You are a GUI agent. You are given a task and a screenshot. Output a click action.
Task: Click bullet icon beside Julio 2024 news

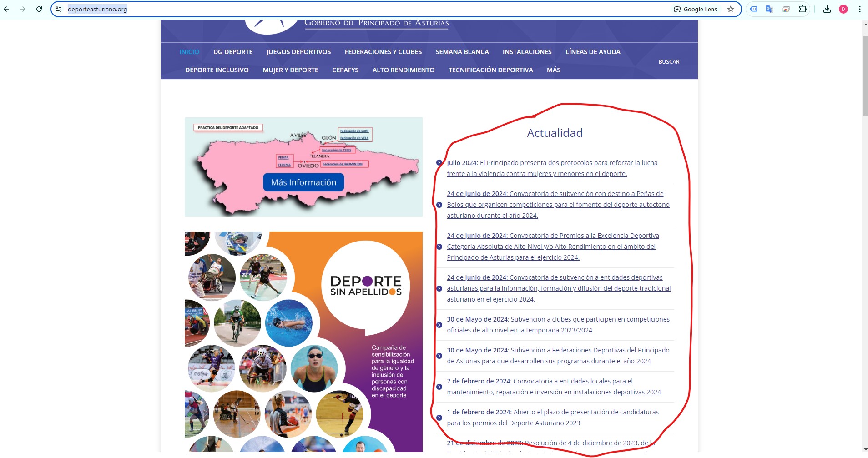[x=439, y=163]
